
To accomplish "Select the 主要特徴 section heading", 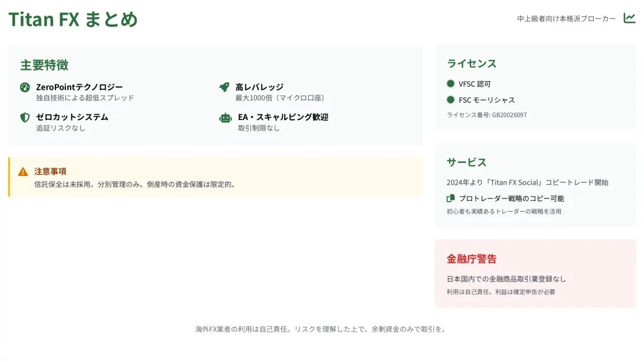I will (x=44, y=65).
